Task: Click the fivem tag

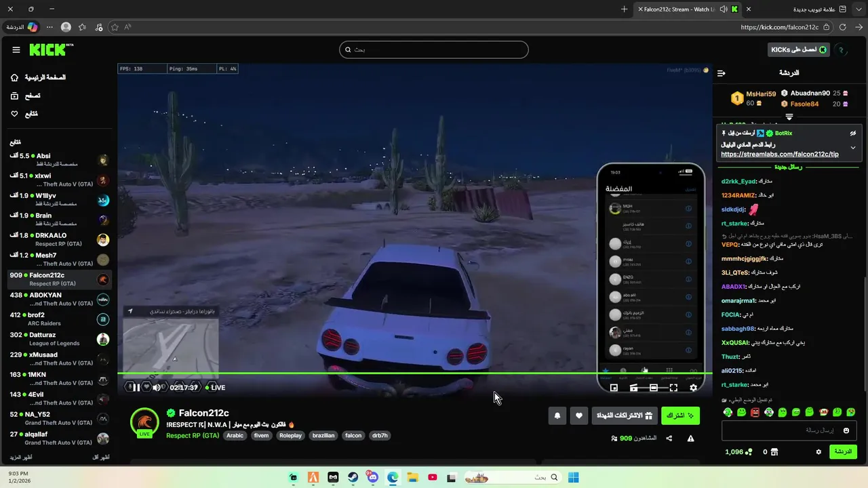Action: (261, 436)
